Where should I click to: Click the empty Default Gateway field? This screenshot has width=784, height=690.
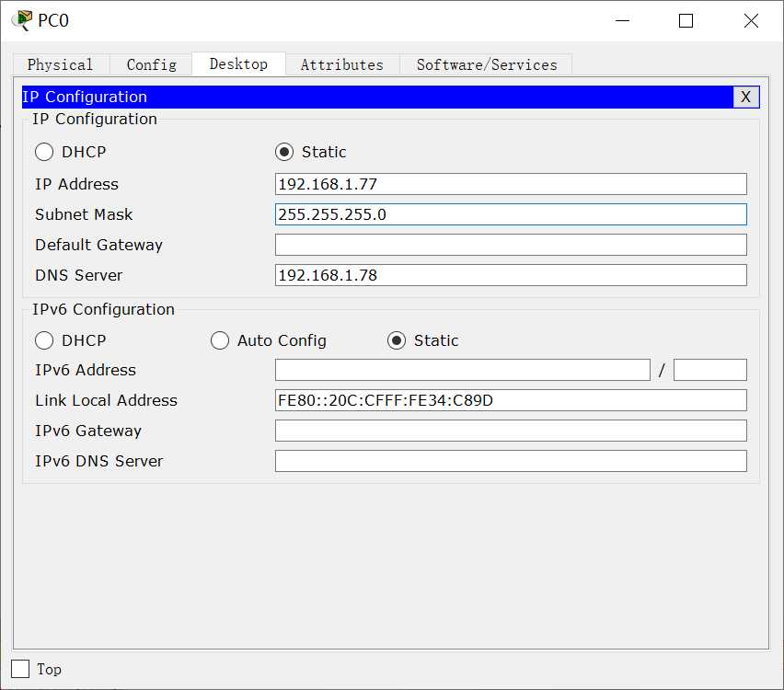(511, 245)
